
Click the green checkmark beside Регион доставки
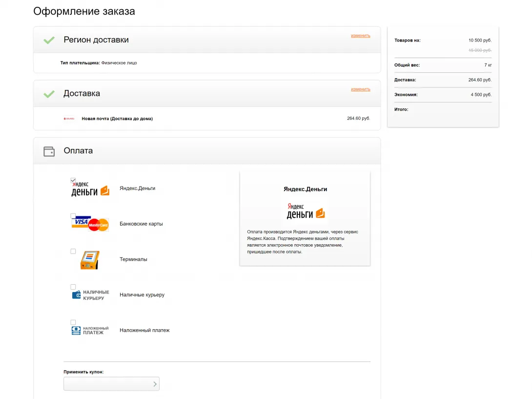point(49,40)
